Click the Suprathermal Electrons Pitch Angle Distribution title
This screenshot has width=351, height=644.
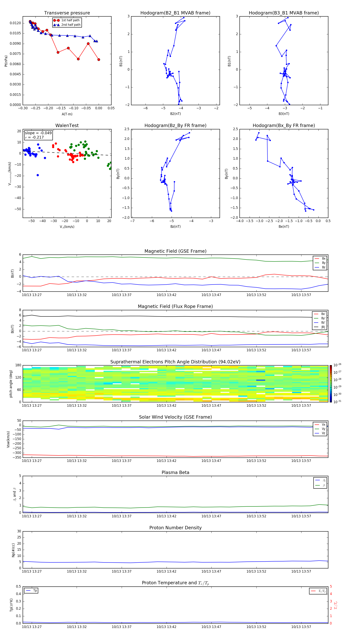[175, 362]
